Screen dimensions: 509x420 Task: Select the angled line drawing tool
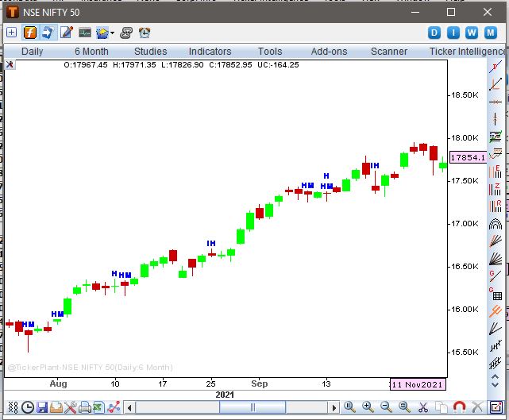pyautogui.click(x=496, y=84)
